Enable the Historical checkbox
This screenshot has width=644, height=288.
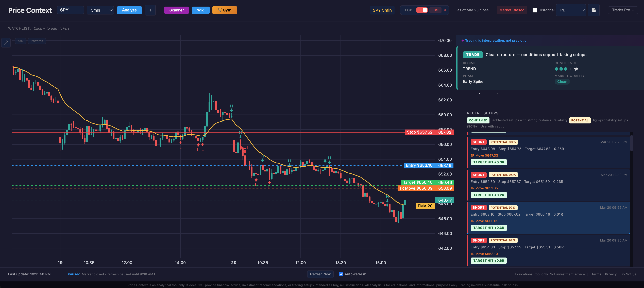pyautogui.click(x=535, y=10)
